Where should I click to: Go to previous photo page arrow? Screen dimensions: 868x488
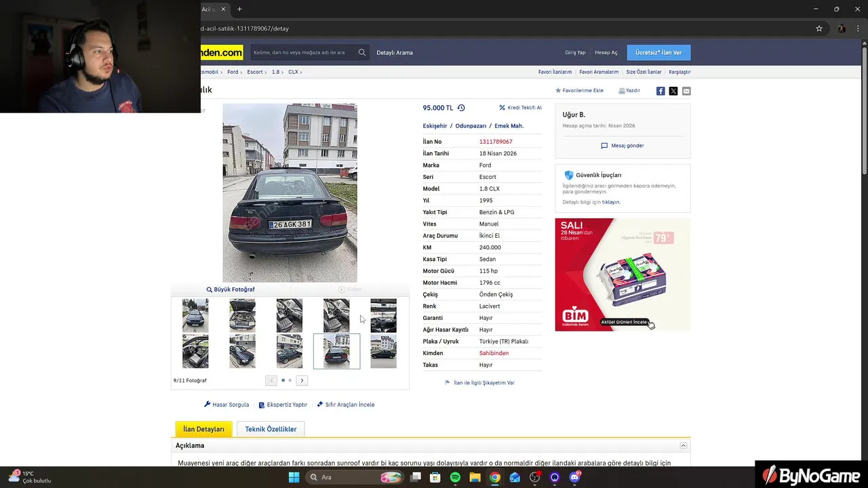[271, 380]
